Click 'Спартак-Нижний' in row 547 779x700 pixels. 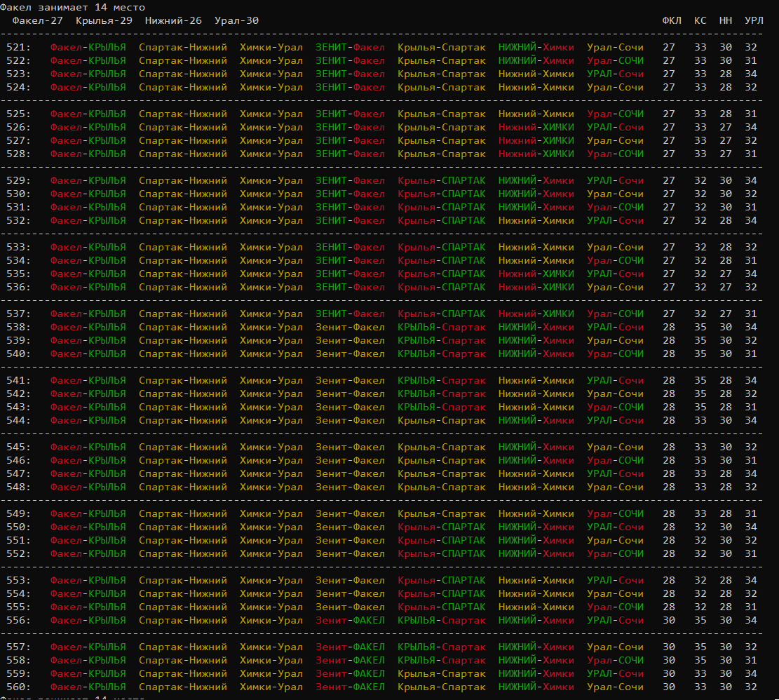(x=183, y=474)
